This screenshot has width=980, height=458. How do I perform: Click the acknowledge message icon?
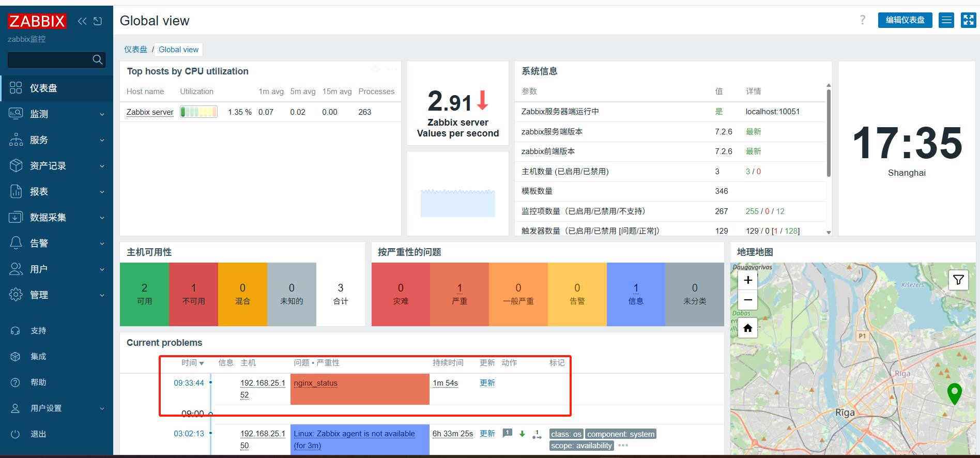tap(508, 433)
